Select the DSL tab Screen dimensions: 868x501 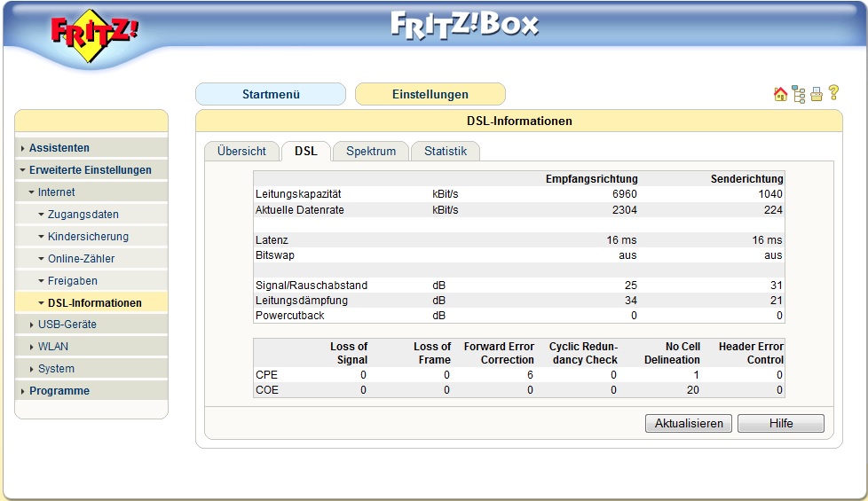[x=305, y=151]
